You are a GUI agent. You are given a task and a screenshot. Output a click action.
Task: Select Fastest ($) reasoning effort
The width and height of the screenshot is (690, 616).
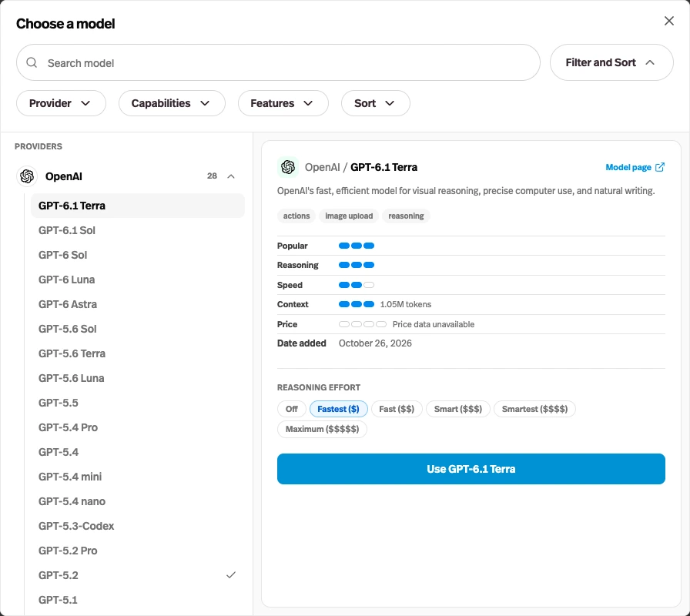coord(338,409)
